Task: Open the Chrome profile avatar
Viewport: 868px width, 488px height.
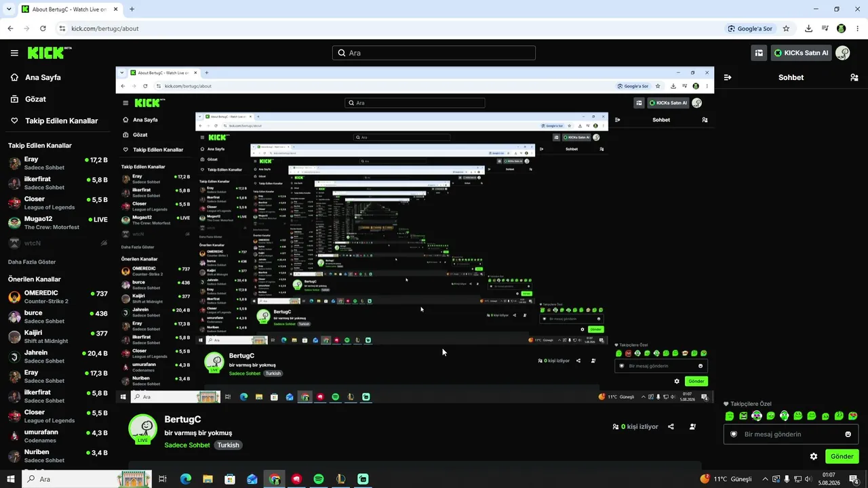Action: point(842,28)
